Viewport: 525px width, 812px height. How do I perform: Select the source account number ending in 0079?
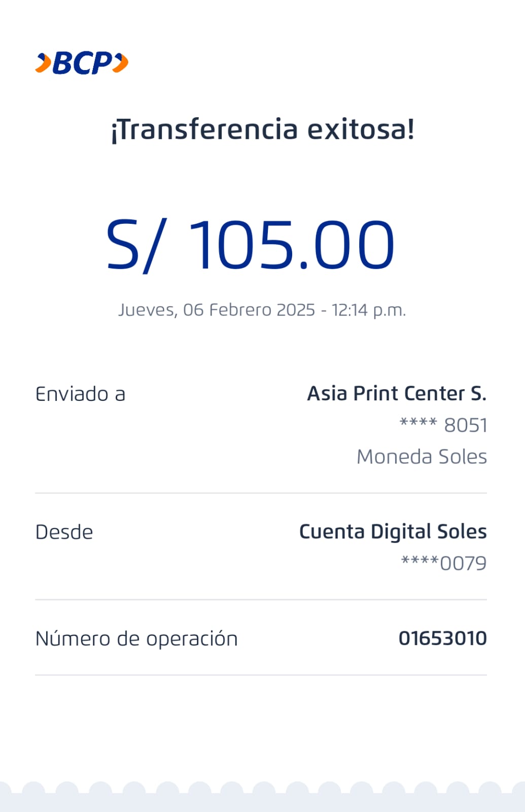(443, 563)
